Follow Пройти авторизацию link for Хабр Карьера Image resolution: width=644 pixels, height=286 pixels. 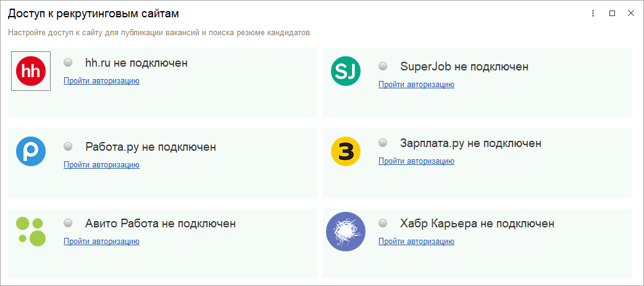[416, 241]
